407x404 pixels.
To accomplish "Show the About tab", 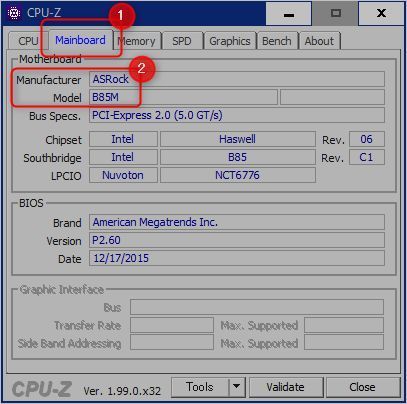I will (319, 41).
